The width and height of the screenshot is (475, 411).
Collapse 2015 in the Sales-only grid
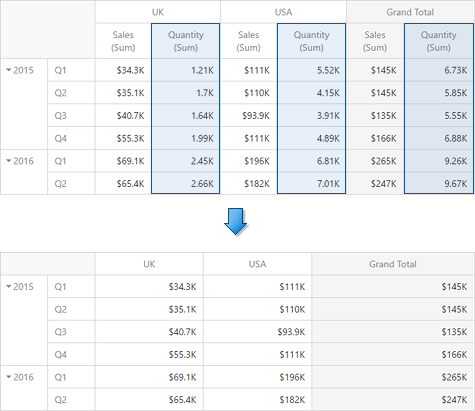click(9, 286)
